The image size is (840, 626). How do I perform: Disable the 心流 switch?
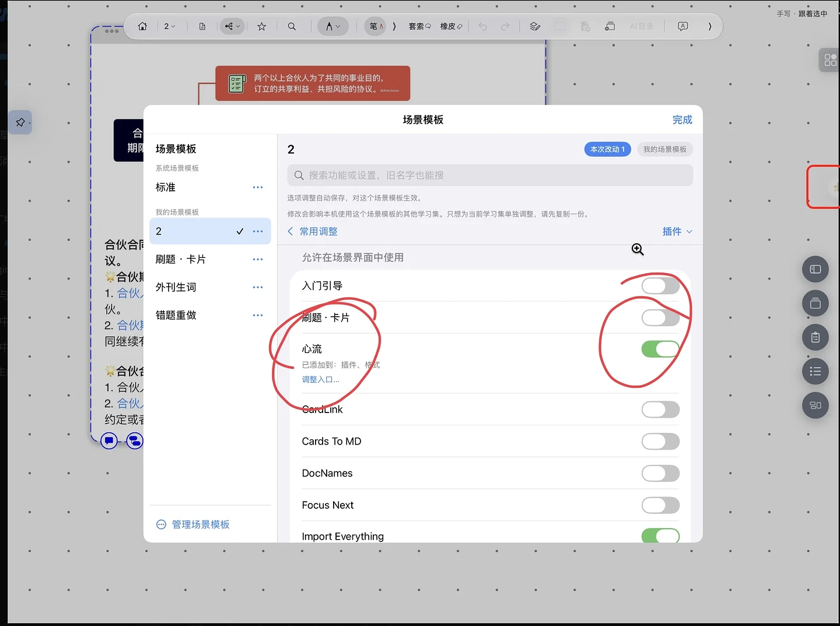click(x=660, y=349)
